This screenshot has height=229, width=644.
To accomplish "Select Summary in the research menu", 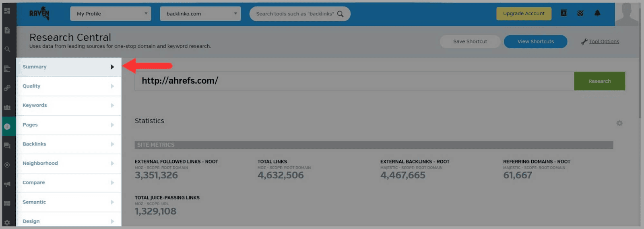I will [35, 67].
